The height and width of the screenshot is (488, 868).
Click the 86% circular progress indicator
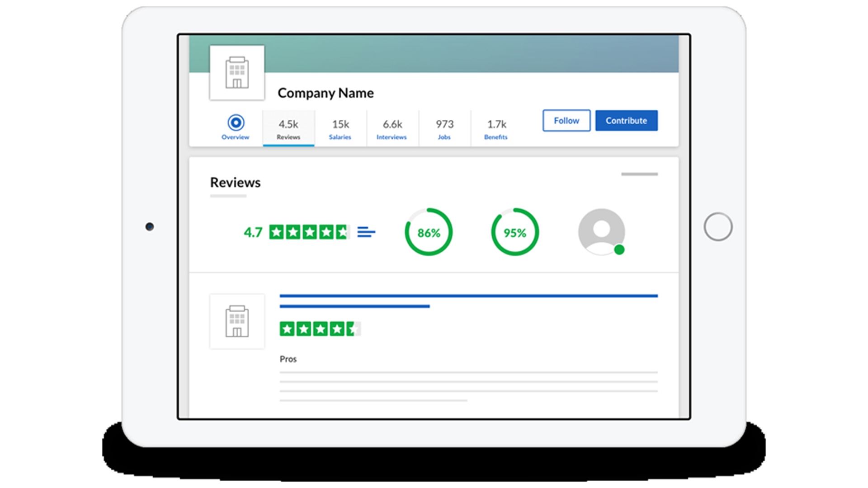(429, 232)
